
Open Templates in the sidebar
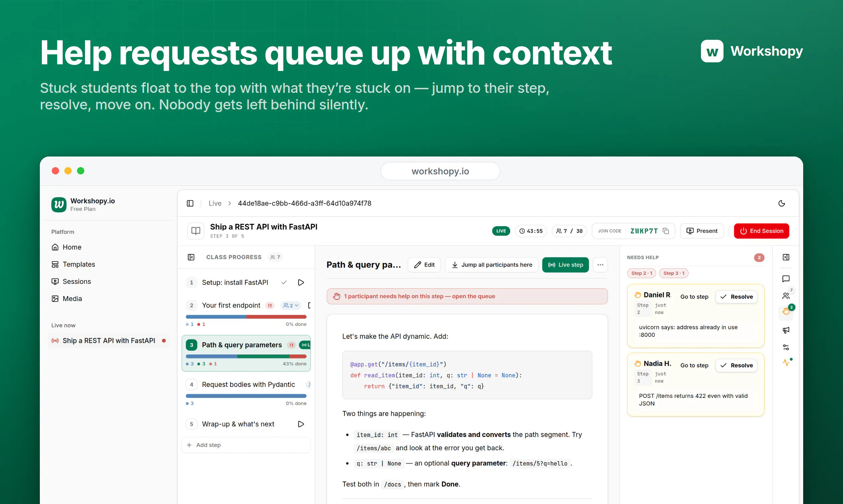pyautogui.click(x=73, y=264)
